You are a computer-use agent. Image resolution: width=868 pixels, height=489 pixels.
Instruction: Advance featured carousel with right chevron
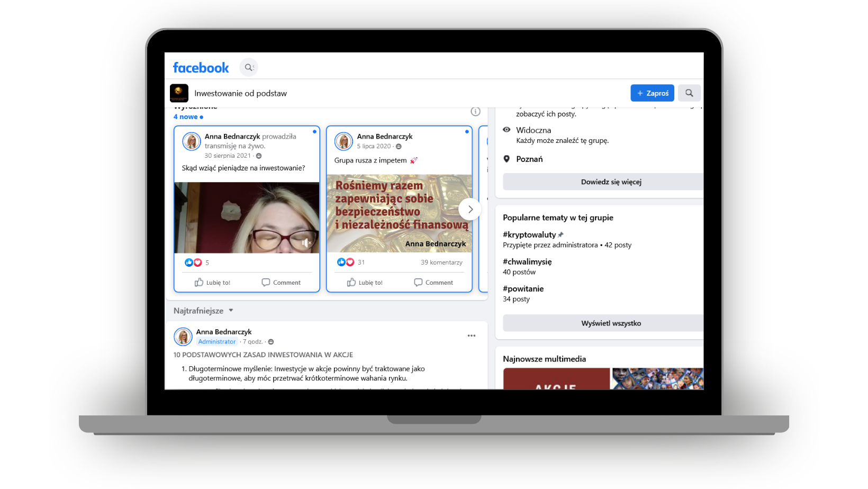[x=470, y=209]
